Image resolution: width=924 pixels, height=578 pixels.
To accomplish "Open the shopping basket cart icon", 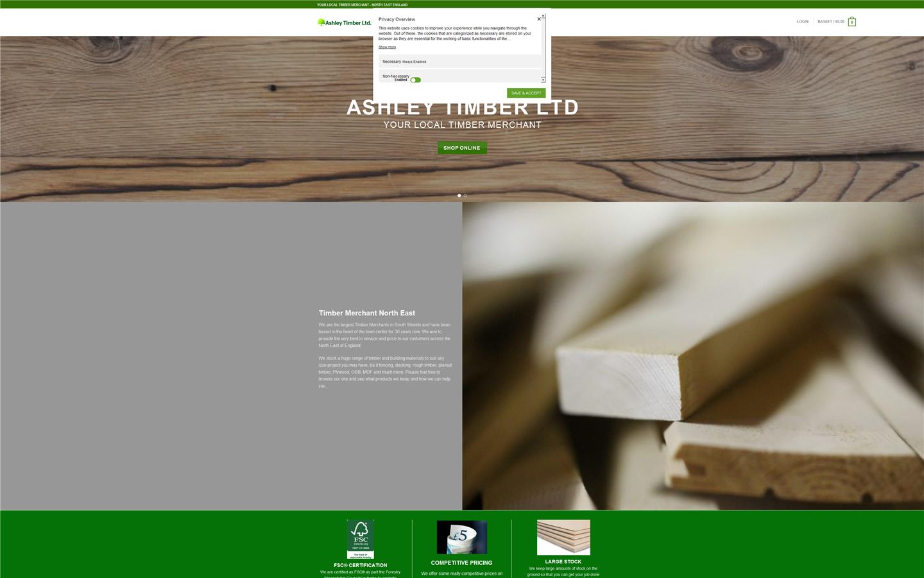I will point(852,21).
